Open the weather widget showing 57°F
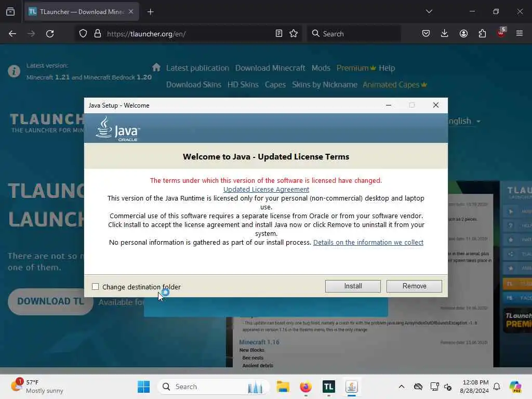The image size is (532, 399). click(38, 387)
